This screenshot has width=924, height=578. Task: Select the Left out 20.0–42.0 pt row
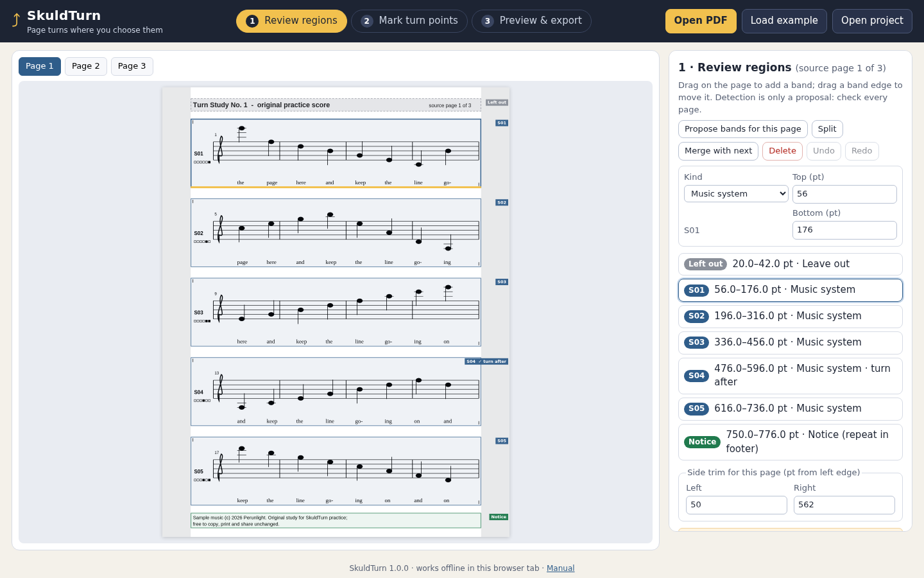791,264
